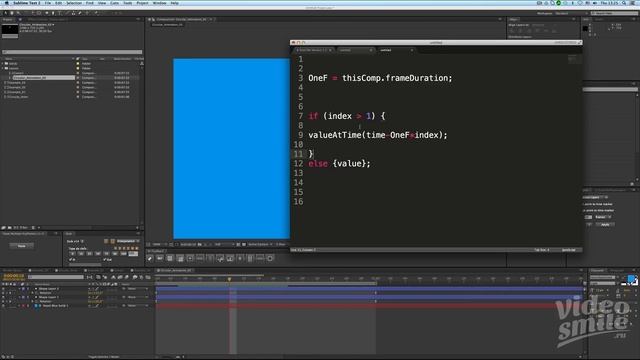Click the snapshot camera icon below the viewer
The image size is (640, 360).
[200, 244]
